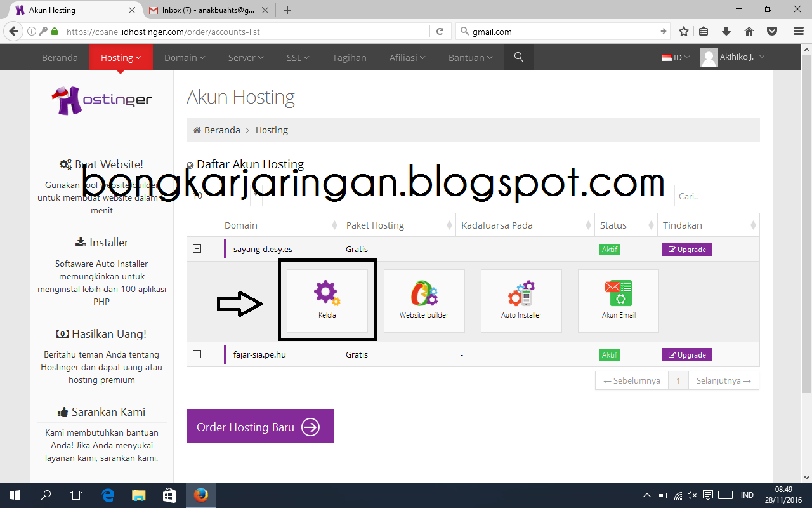The width and height of the screenshot is (812, 508).
Task: Sort table by Status column
Action: (x=625, y=225)
